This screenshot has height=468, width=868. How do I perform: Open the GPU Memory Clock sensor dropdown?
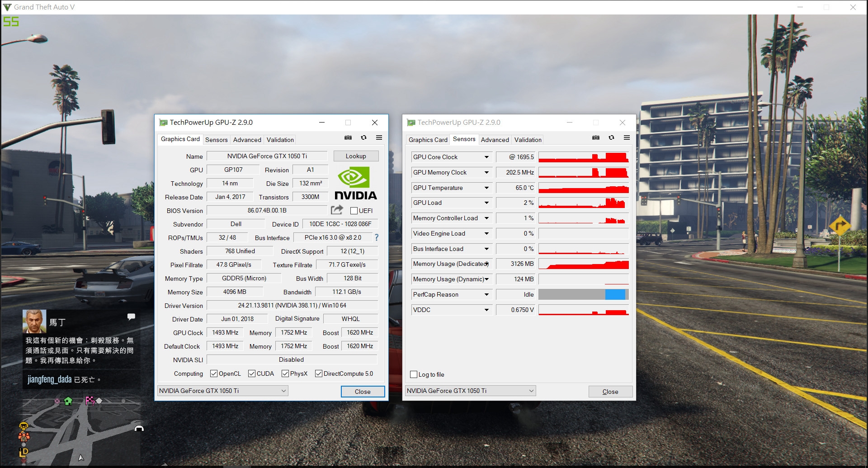(x=486, y=173)
